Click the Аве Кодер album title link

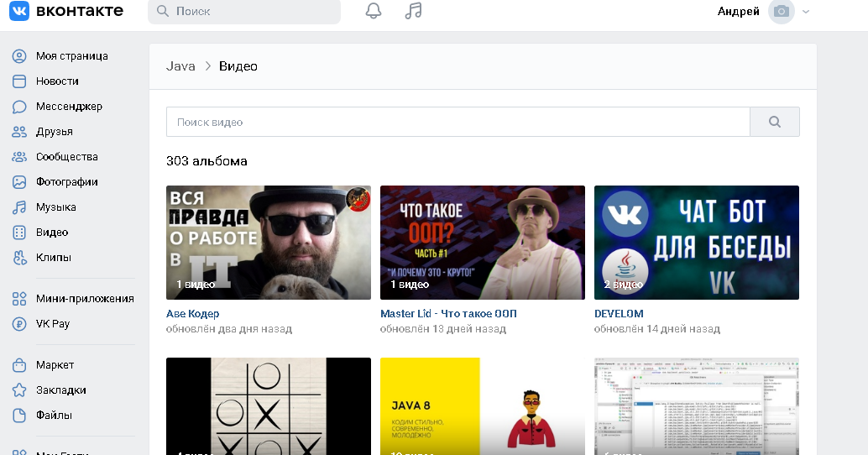(192, 314)
